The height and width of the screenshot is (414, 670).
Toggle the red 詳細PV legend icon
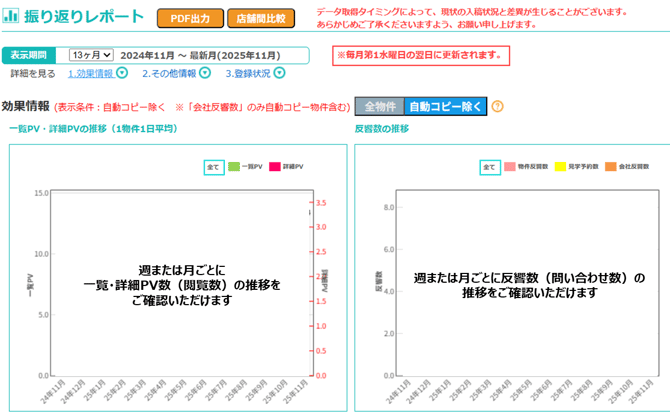[x=275, y=167]
